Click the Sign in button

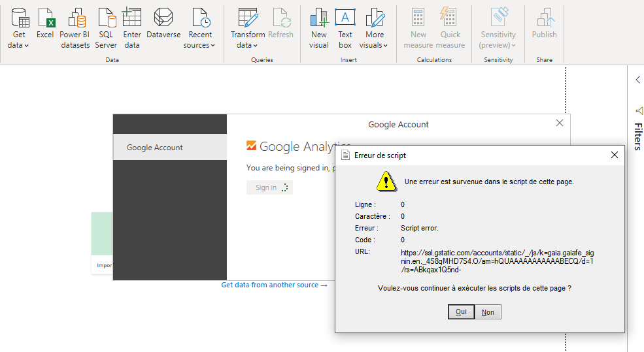[x=269, y=187]
